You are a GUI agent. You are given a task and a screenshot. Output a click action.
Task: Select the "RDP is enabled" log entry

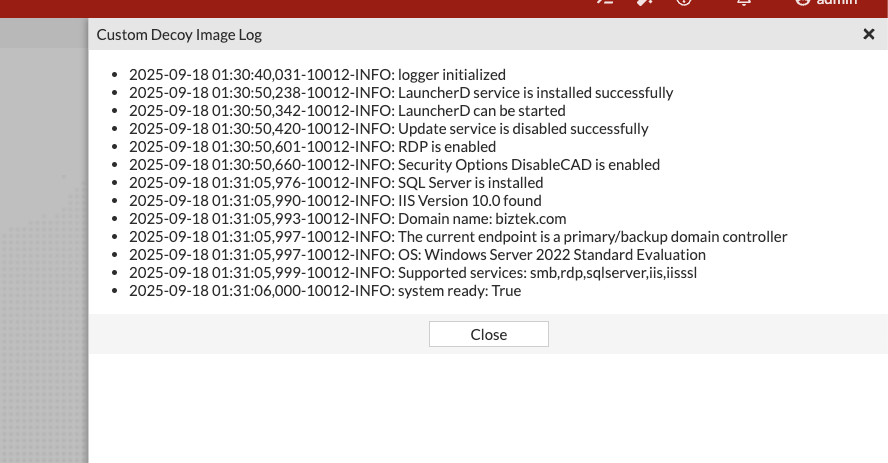point(312,147)
